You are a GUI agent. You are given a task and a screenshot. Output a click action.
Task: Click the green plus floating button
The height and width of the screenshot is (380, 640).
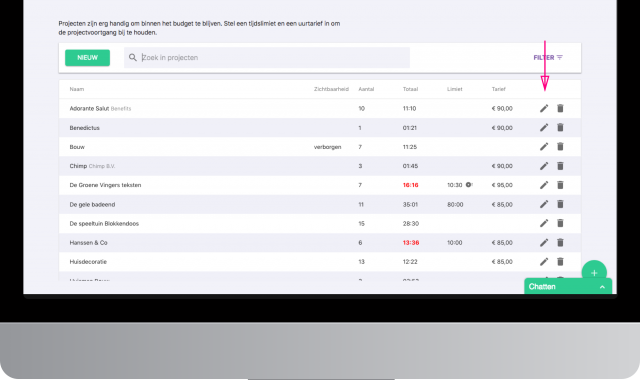(x=594, y=272)
